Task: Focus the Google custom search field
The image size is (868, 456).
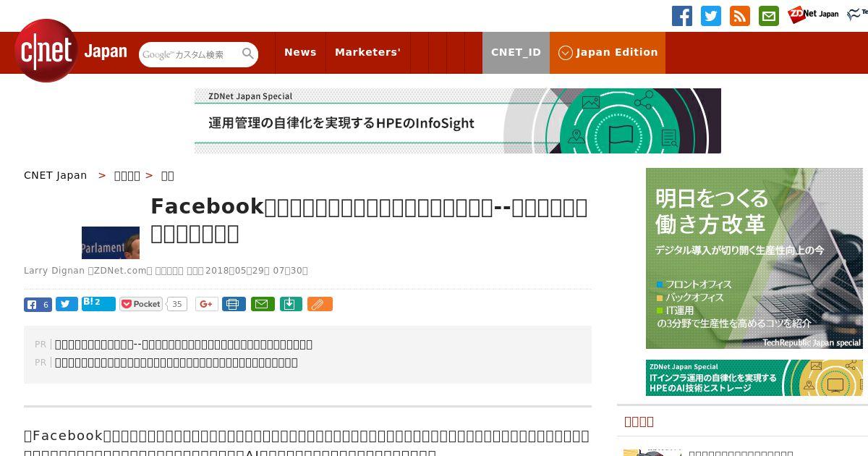Action: (x=190, y=54)
